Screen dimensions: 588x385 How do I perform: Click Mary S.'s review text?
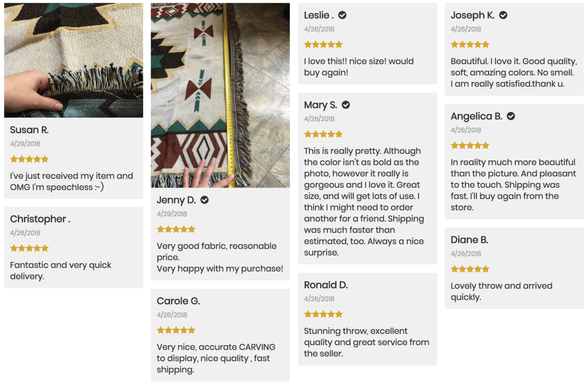pos(364,202)
